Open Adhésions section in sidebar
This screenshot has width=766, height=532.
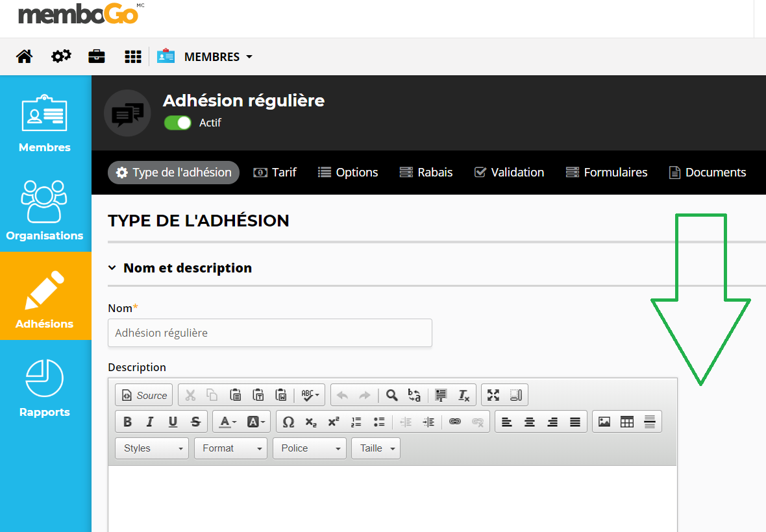44,296
